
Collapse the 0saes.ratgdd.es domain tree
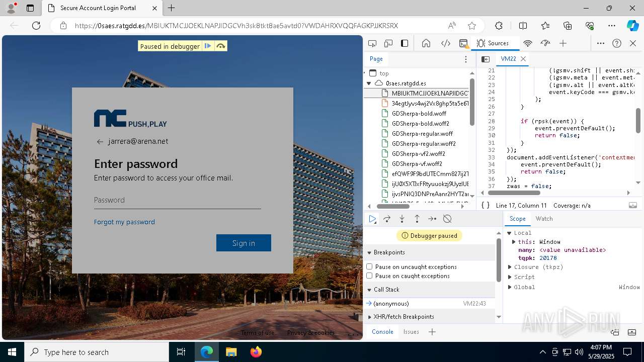(369, 83)
